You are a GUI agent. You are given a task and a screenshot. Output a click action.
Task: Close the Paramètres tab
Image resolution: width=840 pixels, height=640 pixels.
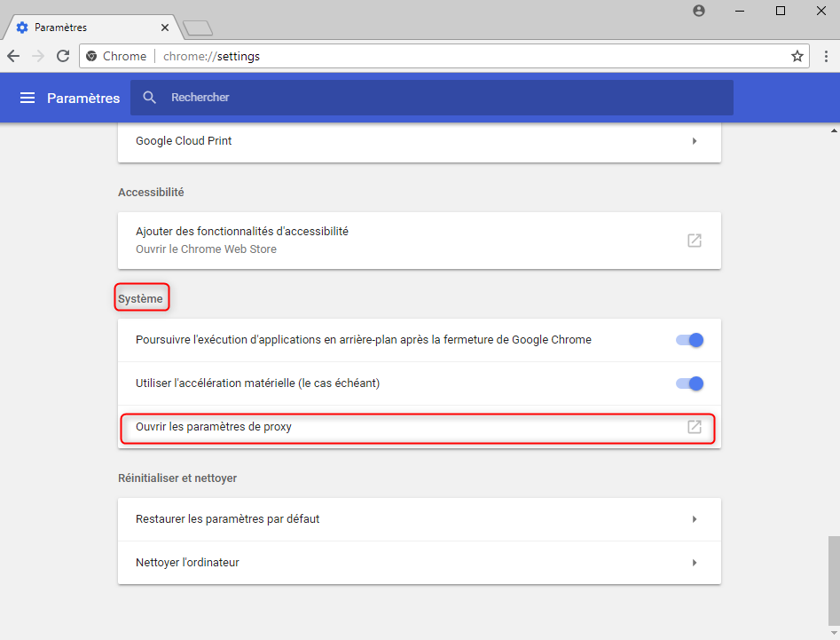[165, 28]
